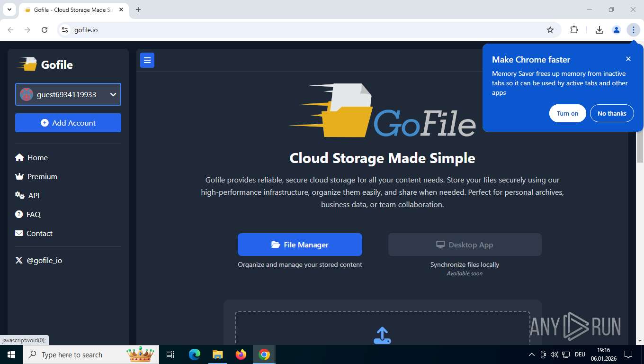This screenshot has height=364, width=644.
Task: Switch to Chrome in the taskbar
Action: tap(264, 355)
